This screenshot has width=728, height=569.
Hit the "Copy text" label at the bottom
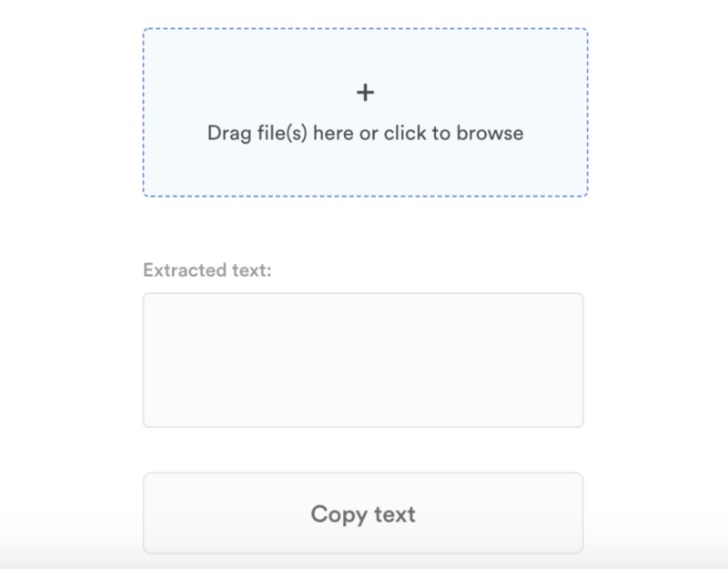click(x=363, y=513)
